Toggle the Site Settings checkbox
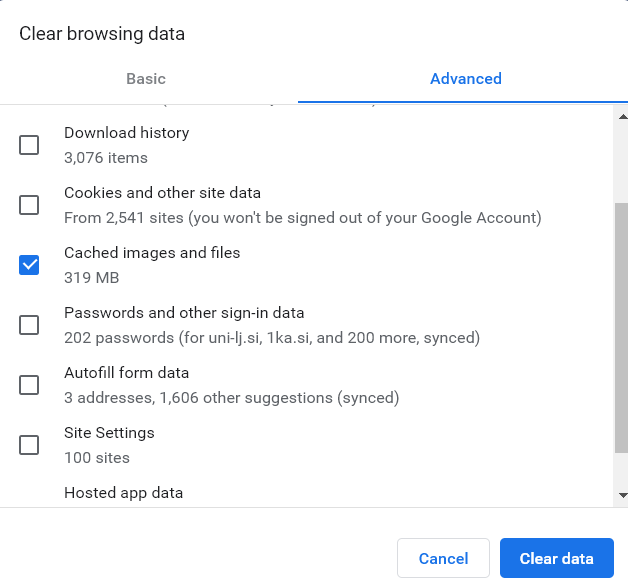The height and width of the screenshot is (584, 628). [x=29, y=445]
